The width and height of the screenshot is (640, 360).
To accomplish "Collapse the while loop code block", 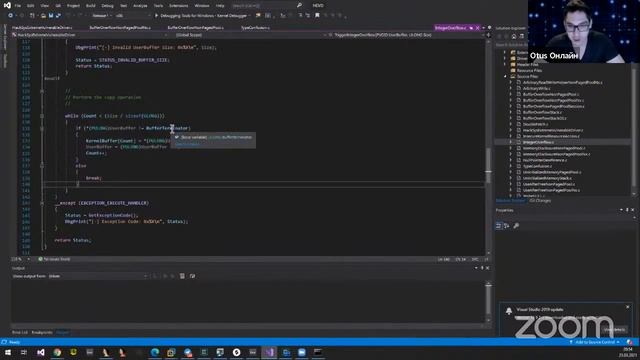I will (x=42, y=116).
